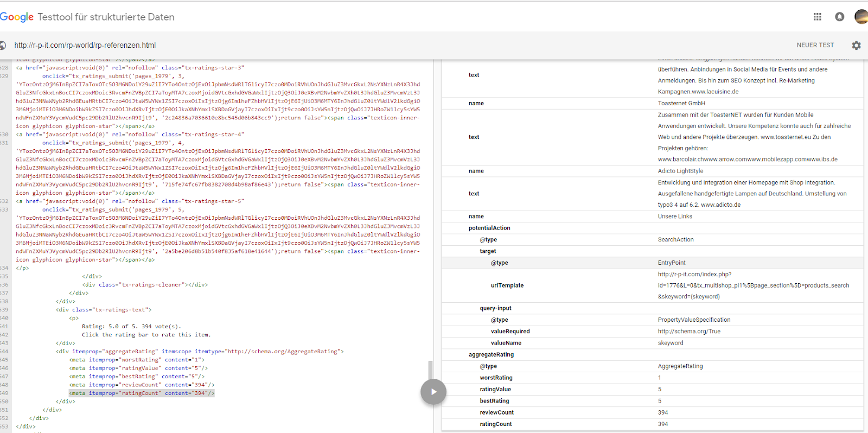Click the 'target' property label
Viewport: 868px width, 433px height.
488,251
